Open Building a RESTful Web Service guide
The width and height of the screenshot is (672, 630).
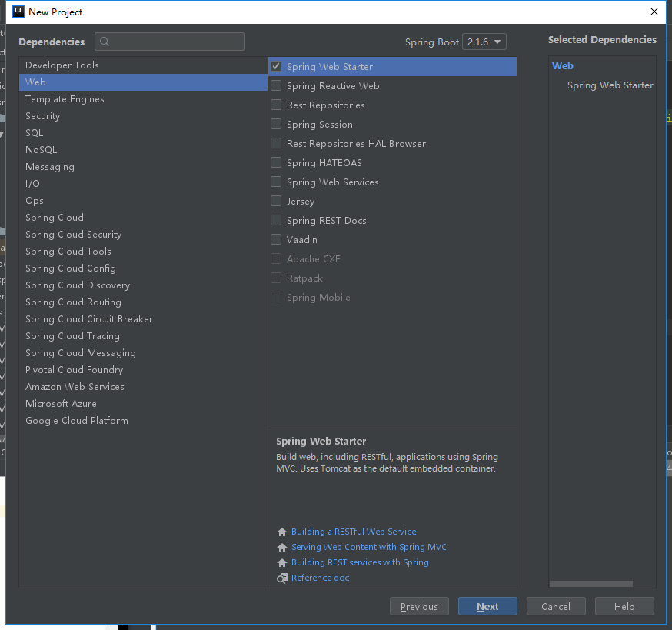coord(354,532)
